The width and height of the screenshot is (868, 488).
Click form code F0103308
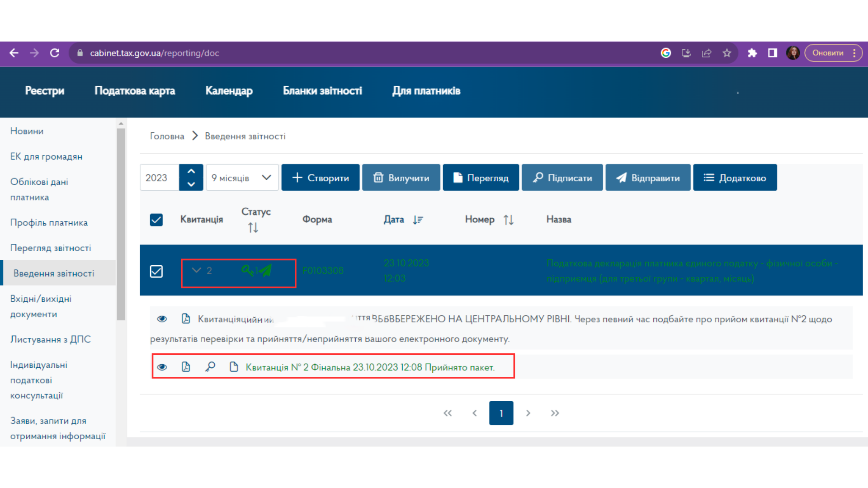[323, 270]
